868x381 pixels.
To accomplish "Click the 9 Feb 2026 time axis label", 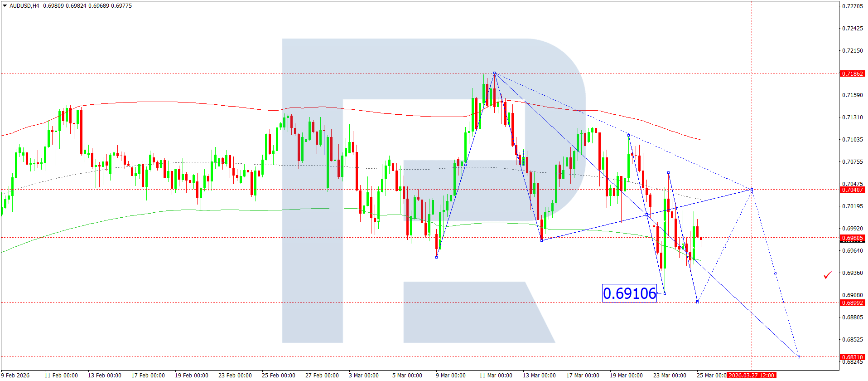I will (x=15, y=375).
